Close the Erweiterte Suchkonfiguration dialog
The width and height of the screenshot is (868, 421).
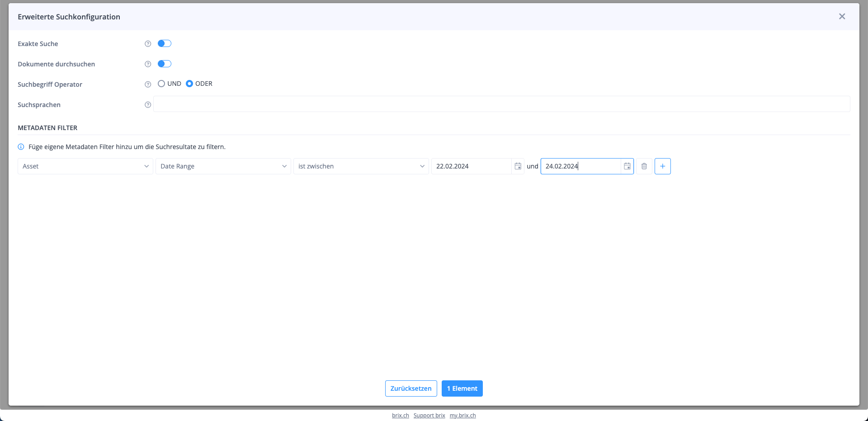(842, 16)
